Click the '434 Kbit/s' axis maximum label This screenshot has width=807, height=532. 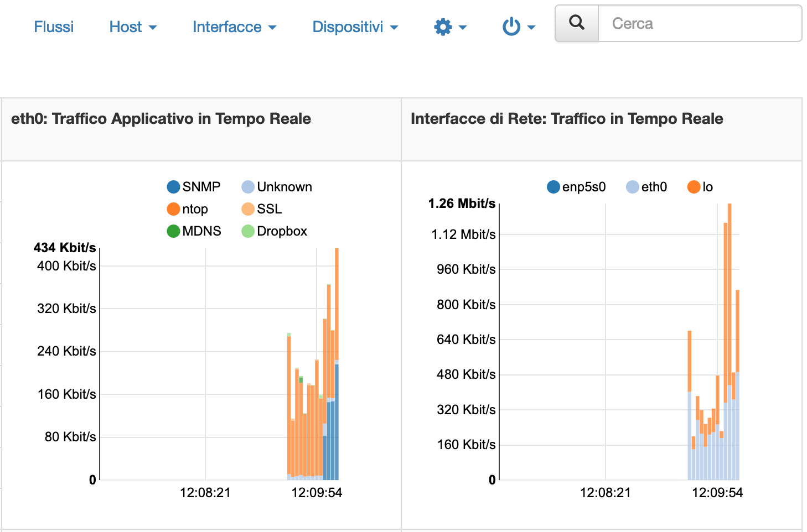pos(65,248)
